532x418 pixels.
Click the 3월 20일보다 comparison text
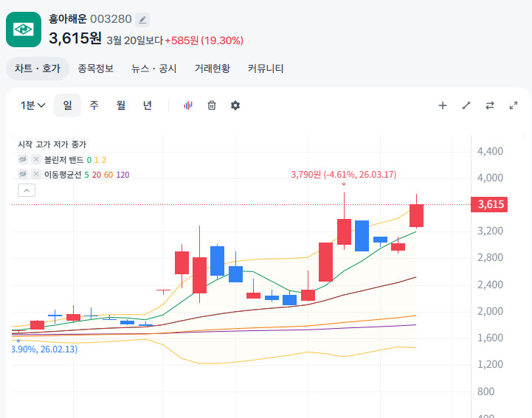tap(135, 41)
